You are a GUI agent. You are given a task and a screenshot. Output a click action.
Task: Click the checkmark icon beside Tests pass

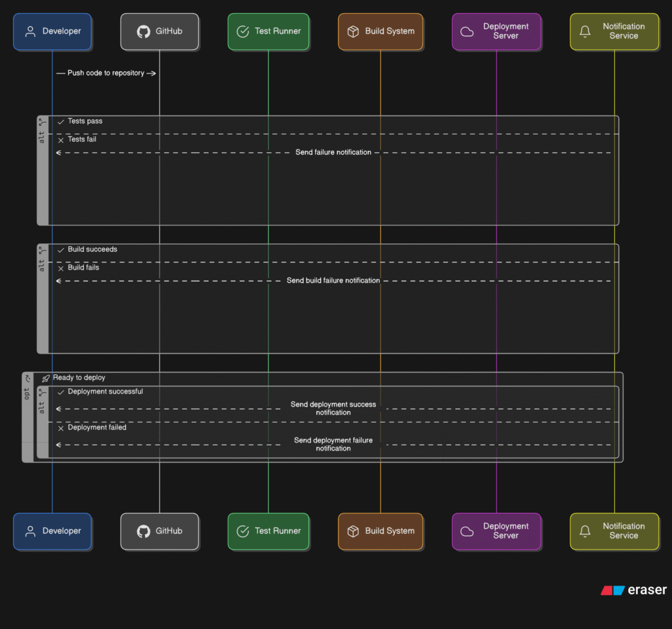61,122
